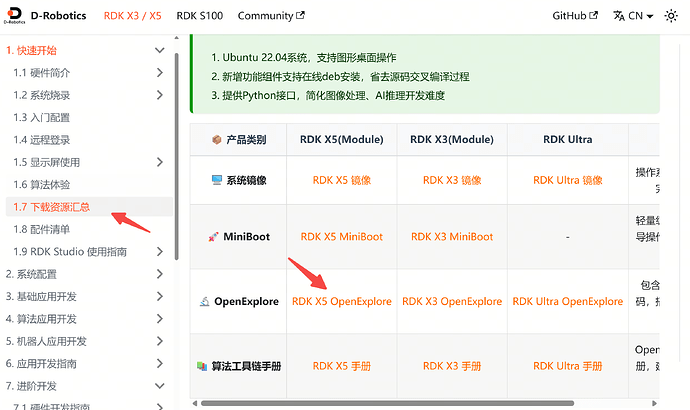This screenshot has width=690, height=410.
Task: Open the Community external link
Action: [x=271, y=16]
